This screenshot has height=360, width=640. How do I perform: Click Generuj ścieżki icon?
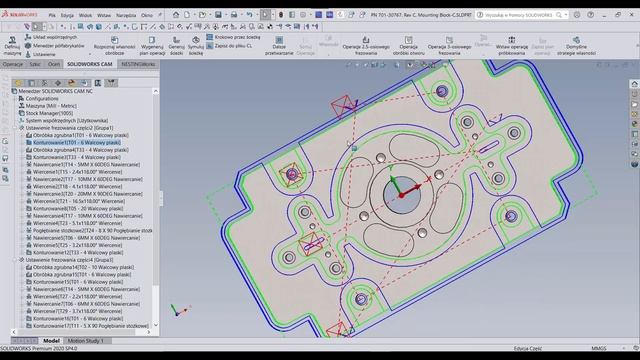tap(176, 40)
